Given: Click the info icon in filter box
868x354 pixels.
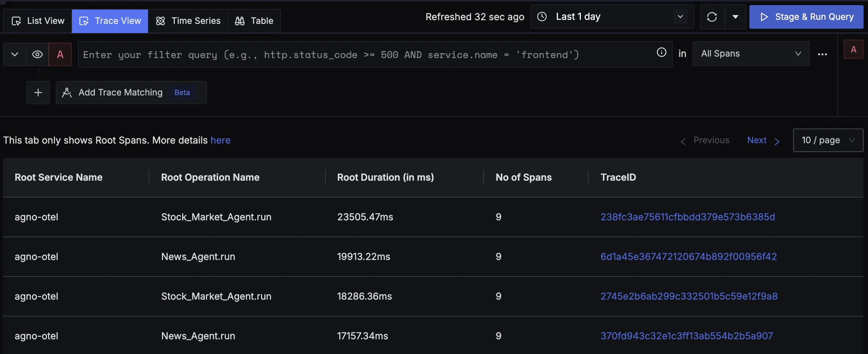Looking at the screenshot, I should pos(661,53).
